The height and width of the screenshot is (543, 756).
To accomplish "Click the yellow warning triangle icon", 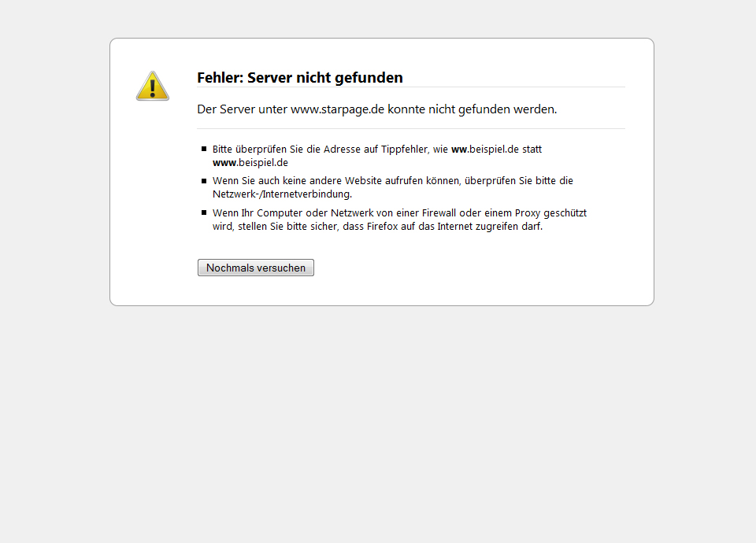I will click(x=152, y=86).
